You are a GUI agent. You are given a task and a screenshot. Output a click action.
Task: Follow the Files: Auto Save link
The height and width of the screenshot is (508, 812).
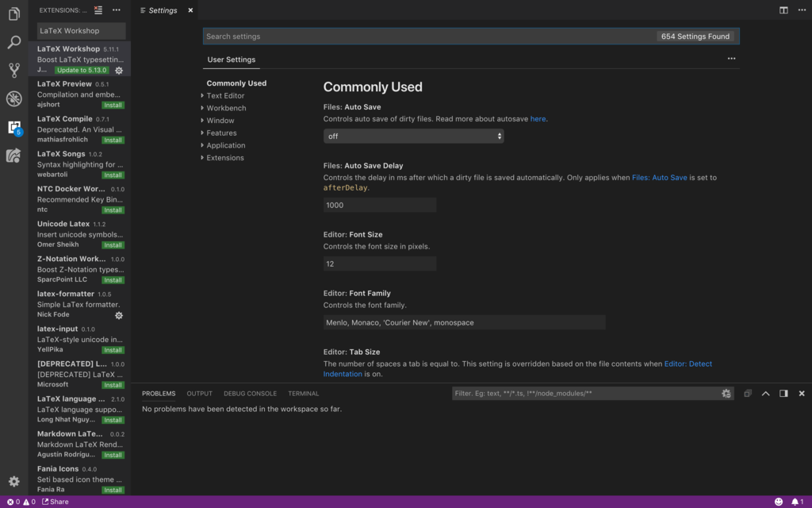[x=659, y=177]
